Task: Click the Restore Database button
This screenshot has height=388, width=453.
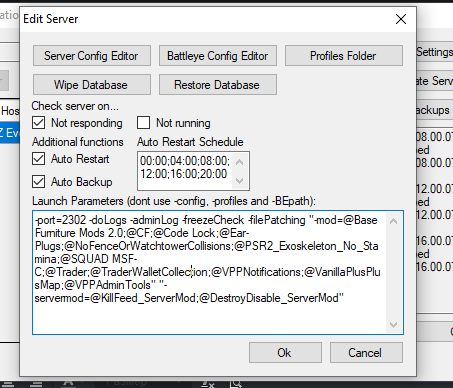Action: pos(218,85)
